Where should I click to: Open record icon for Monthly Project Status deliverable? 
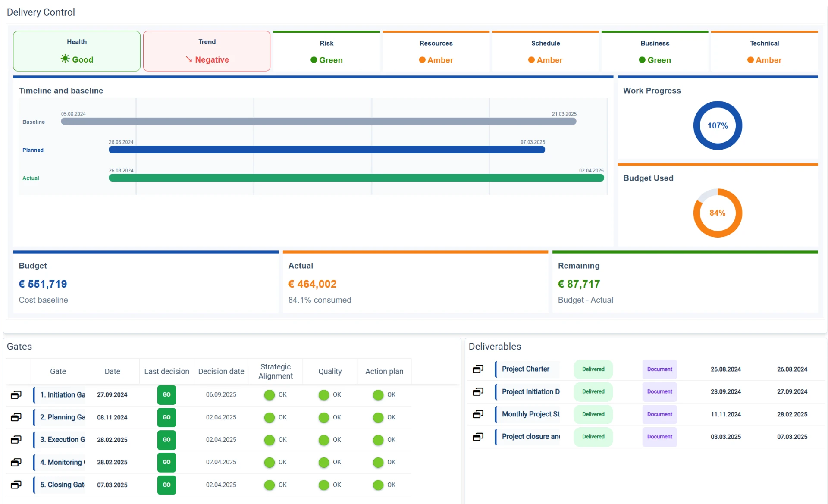pyautogui.click(x=478, y=414)
